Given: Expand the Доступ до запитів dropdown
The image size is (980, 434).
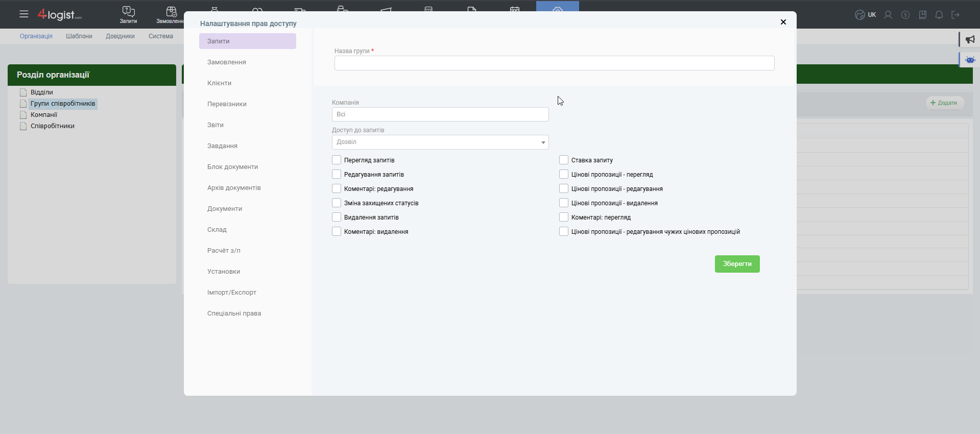Looking at the screenshot, I should coord(440,142).
